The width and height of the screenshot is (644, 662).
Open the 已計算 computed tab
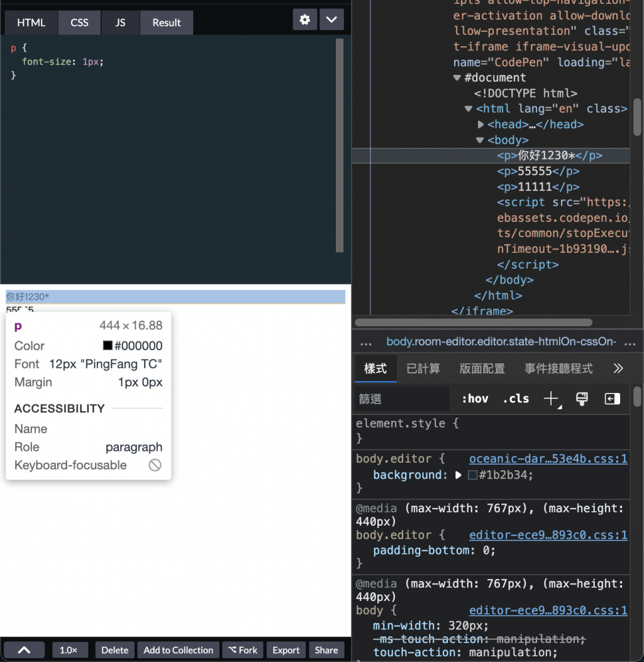423,368
